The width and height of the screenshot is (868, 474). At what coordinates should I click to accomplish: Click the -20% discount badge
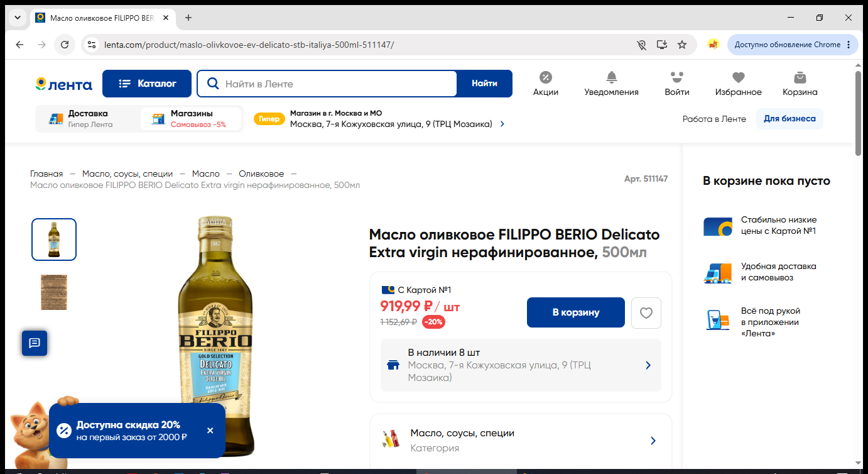click(x=433, y=322)
